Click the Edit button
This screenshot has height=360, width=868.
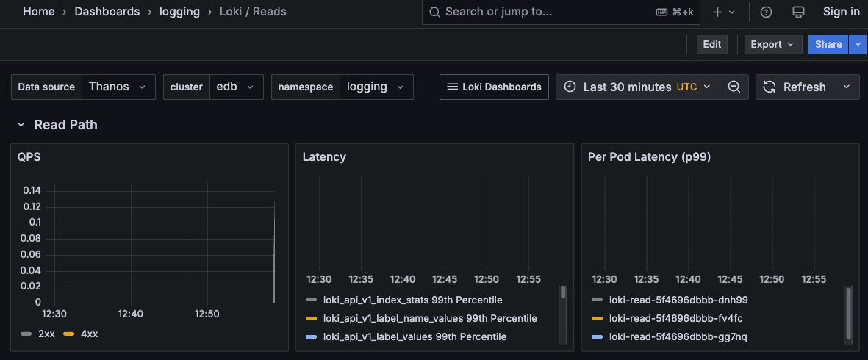(712, 44)
